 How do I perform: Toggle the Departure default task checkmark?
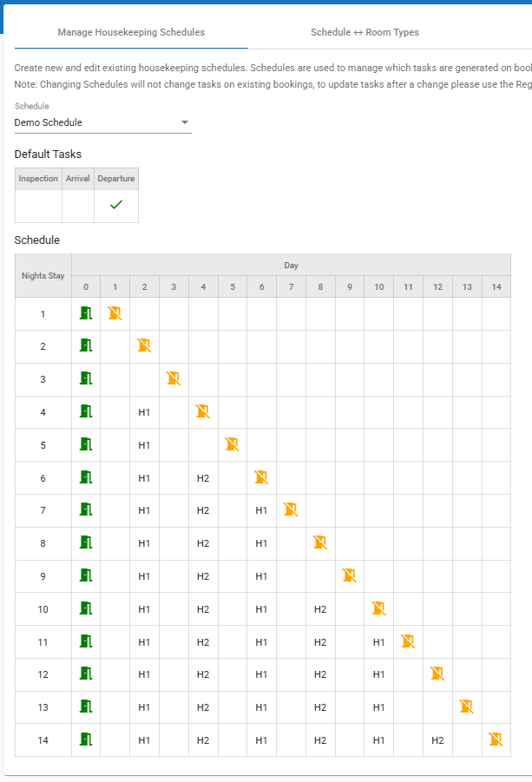[x=116, y=205]
